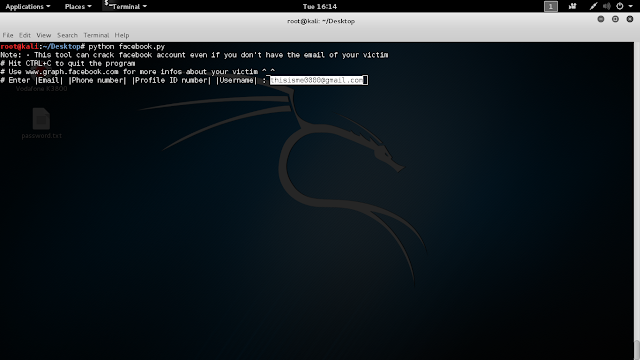
Task: Open the Help menu in terminal
Action: (x=122, y=35)
